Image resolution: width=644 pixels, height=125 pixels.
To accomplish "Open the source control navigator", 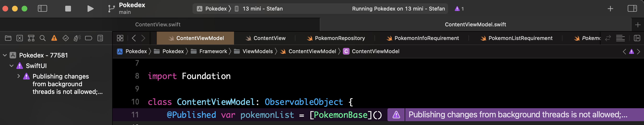I will (20, 38).
